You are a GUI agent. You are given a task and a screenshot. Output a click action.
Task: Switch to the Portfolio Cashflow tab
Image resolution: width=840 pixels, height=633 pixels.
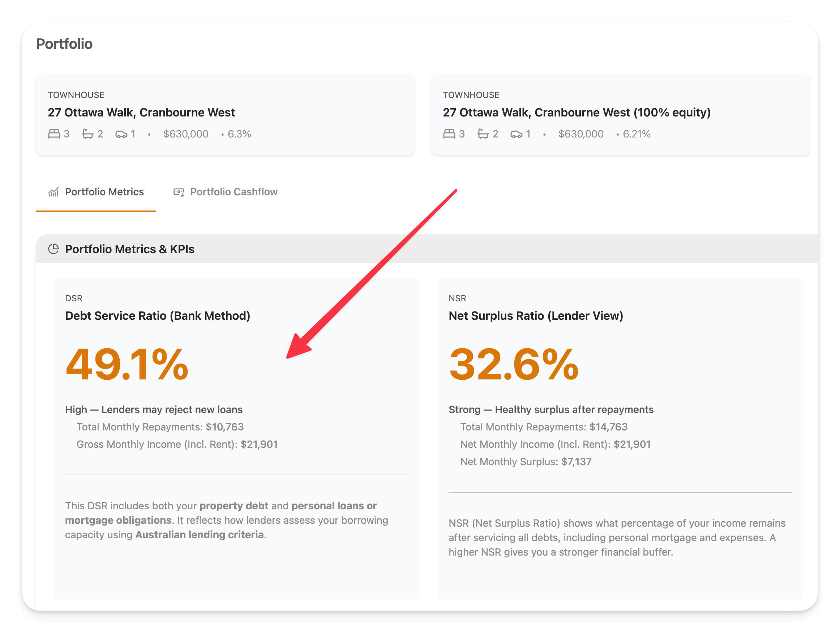click(226, 192)
